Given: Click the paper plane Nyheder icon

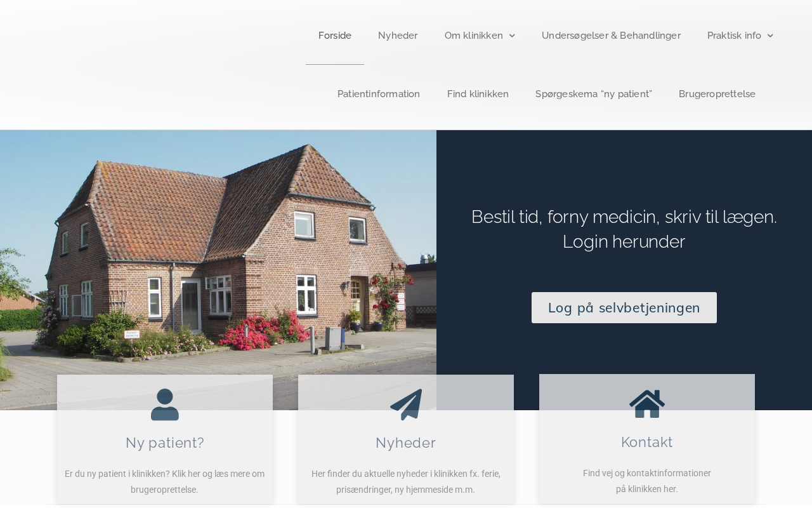Looking at the screenshot, I should tap(406, 404).
